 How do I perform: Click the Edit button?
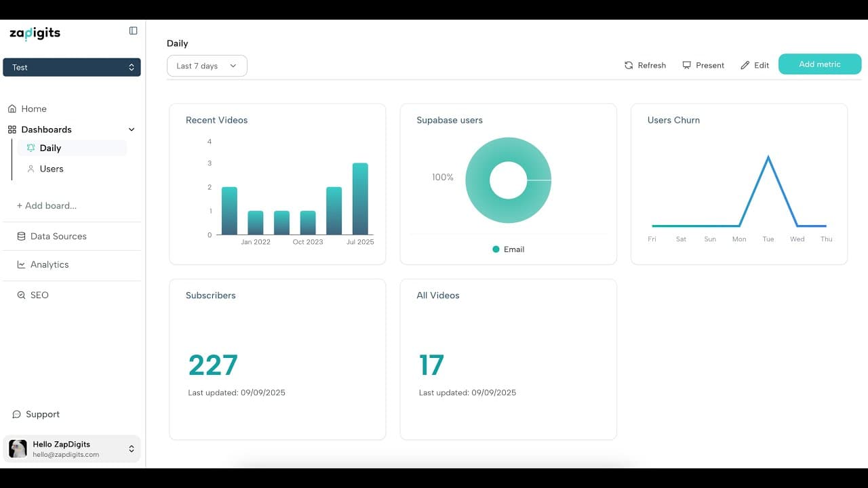point(755,66)
